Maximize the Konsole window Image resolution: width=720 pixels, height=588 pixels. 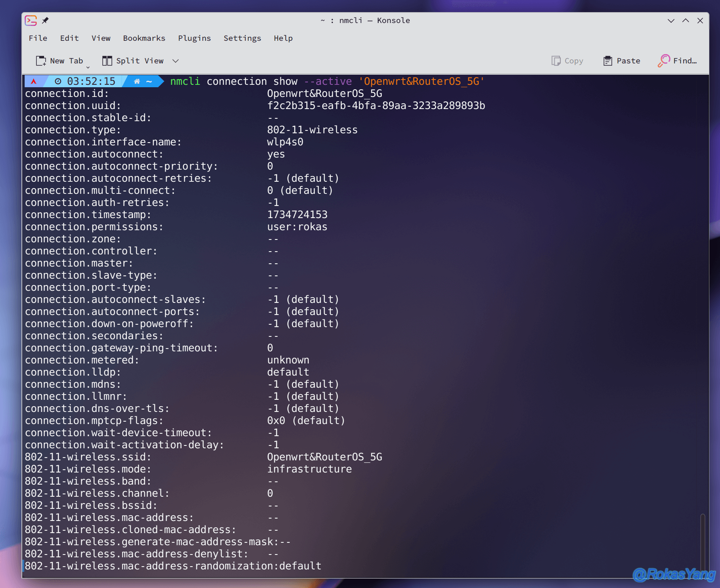(686, 21)
